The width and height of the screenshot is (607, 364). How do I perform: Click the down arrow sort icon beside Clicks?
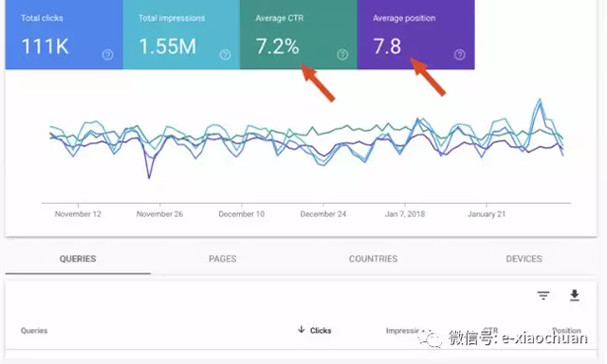(302, 330)
